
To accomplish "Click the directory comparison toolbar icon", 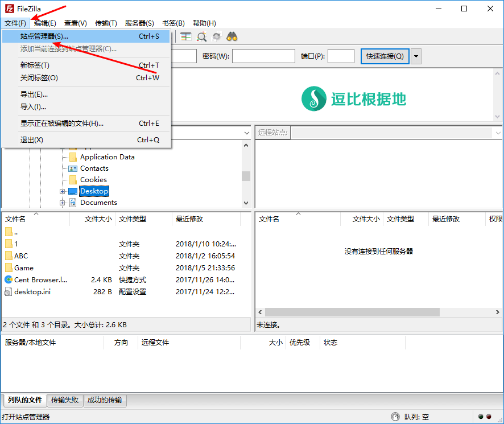I will point(186,37).
